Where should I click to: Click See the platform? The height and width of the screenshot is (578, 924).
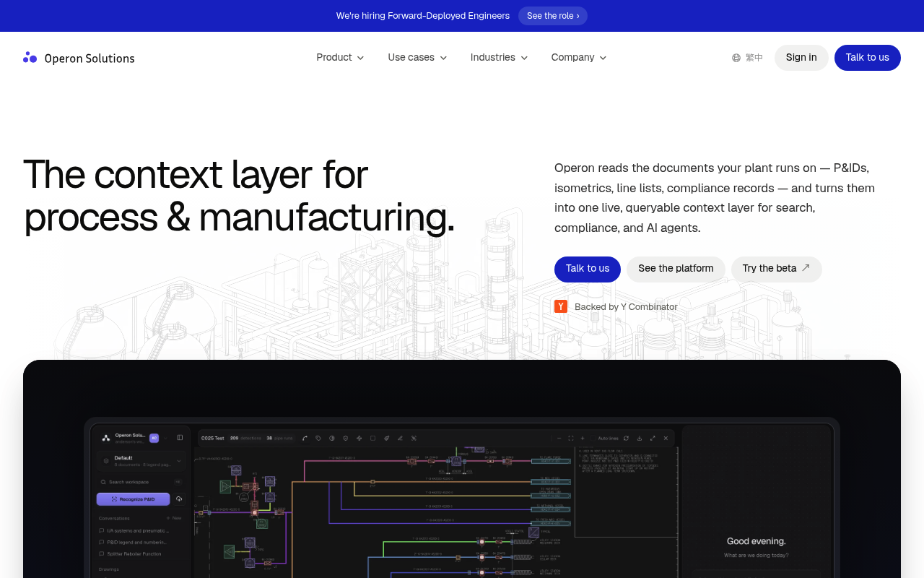click(x=676, y=269)
